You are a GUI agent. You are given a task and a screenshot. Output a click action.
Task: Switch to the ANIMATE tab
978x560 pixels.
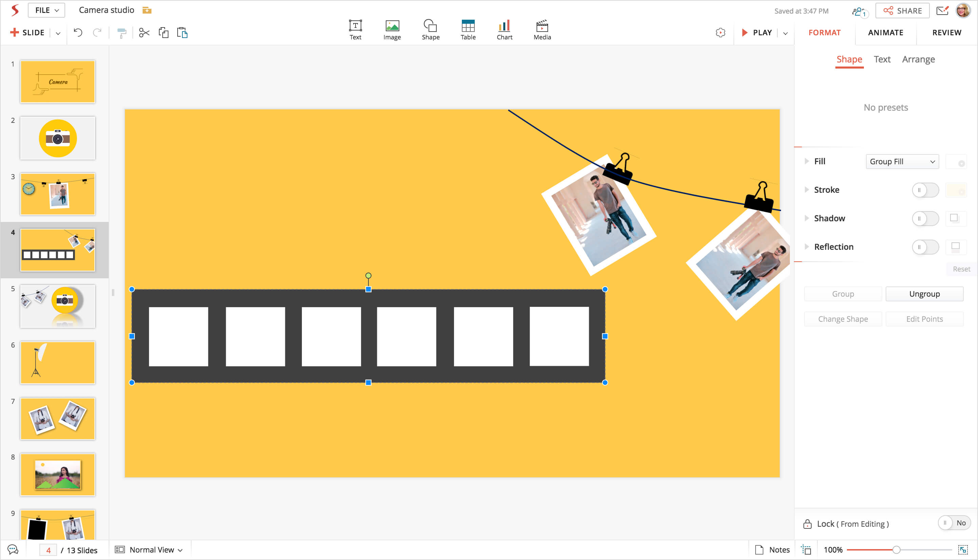(885, 33)
